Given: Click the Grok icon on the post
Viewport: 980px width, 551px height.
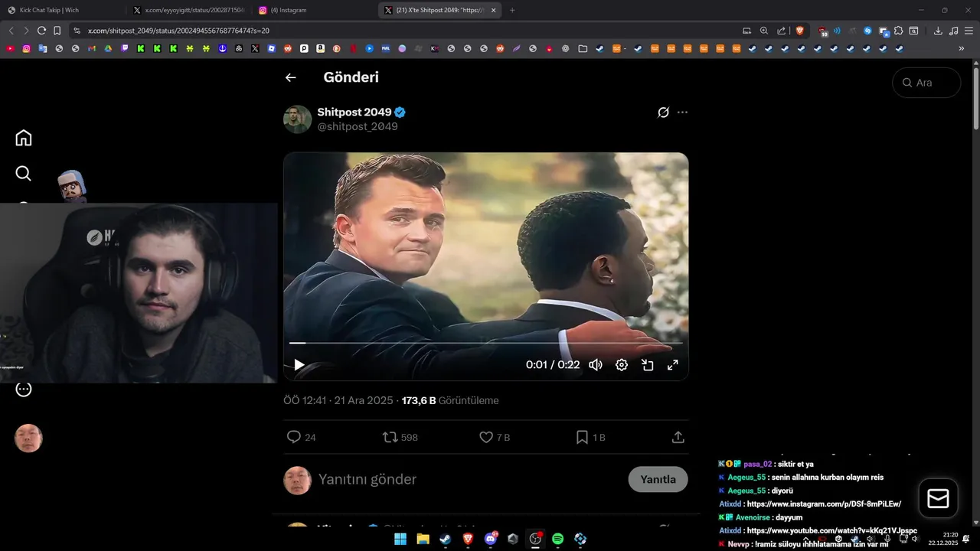Looking at the screenshot, I should pyautogui.click(x=663, y=112).
